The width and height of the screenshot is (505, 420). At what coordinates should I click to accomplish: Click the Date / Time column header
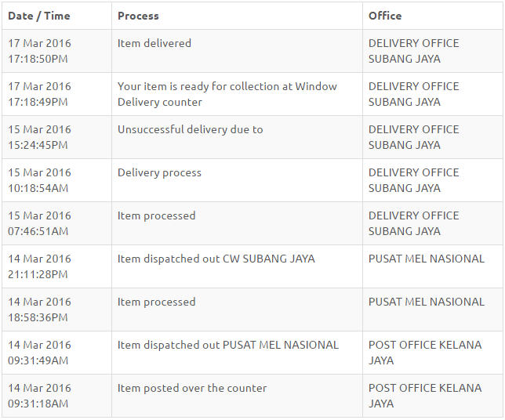click(x=39, y=16)
